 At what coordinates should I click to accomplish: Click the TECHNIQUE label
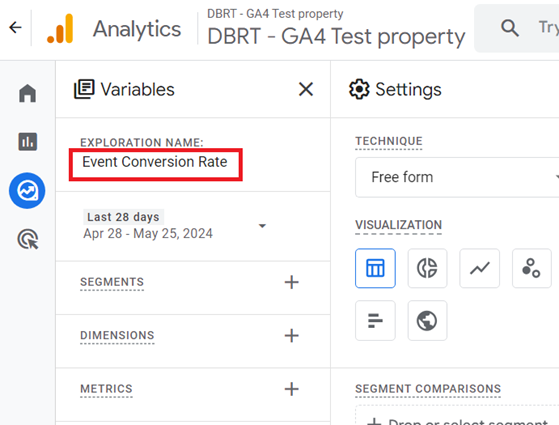click(389, 141)
